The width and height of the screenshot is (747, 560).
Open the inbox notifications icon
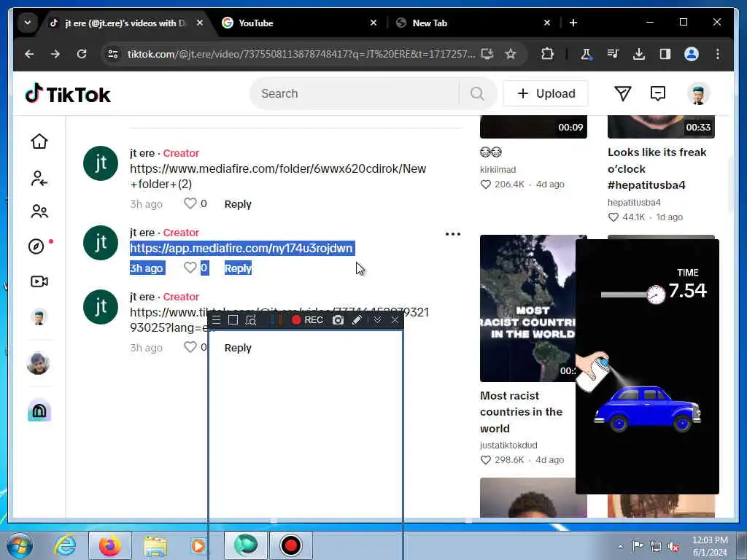coord(657,93)
